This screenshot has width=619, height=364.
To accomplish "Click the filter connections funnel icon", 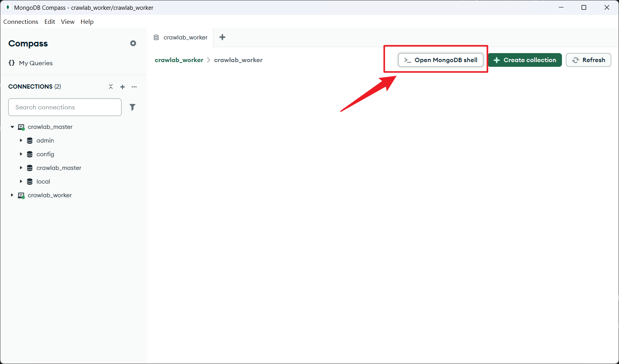I will pos(132,107).
